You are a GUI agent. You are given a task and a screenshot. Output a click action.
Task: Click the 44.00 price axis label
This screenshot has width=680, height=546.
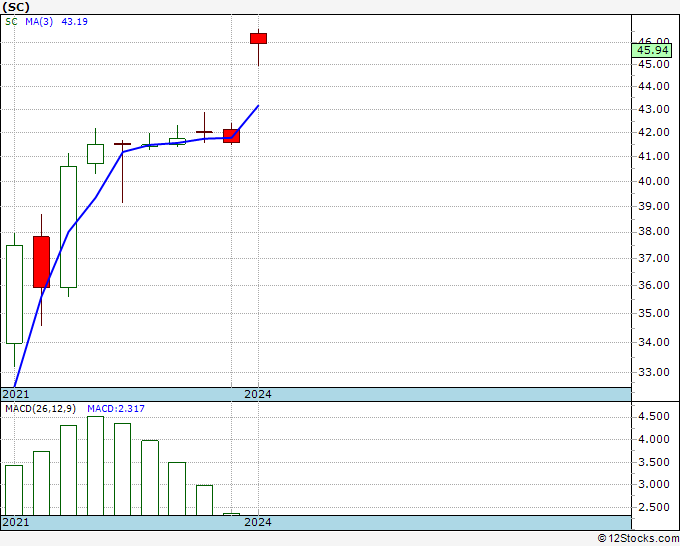click(x=654, y=86)
